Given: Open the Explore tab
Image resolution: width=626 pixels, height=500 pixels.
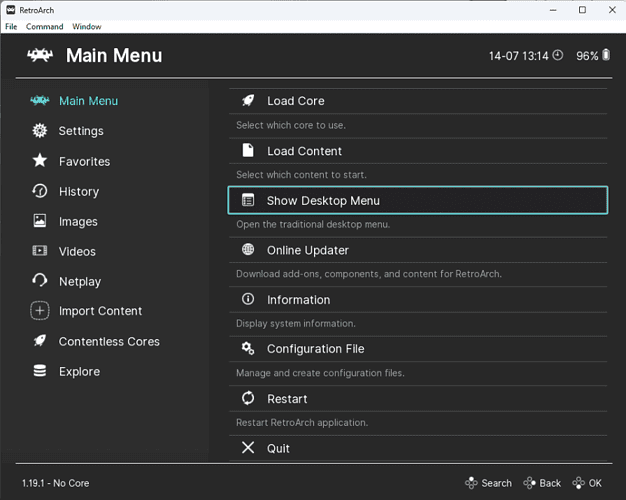Looking at the screenshot, I should [79, 372].
